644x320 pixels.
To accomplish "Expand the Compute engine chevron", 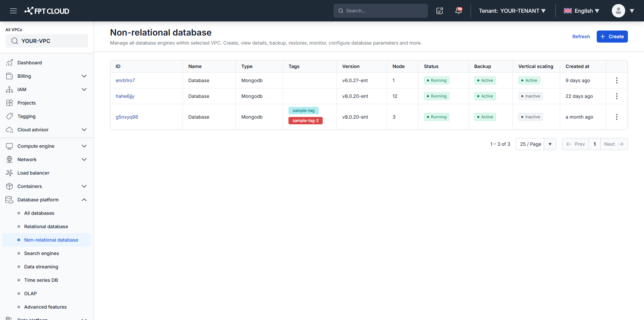I will (x=84, y=146).
